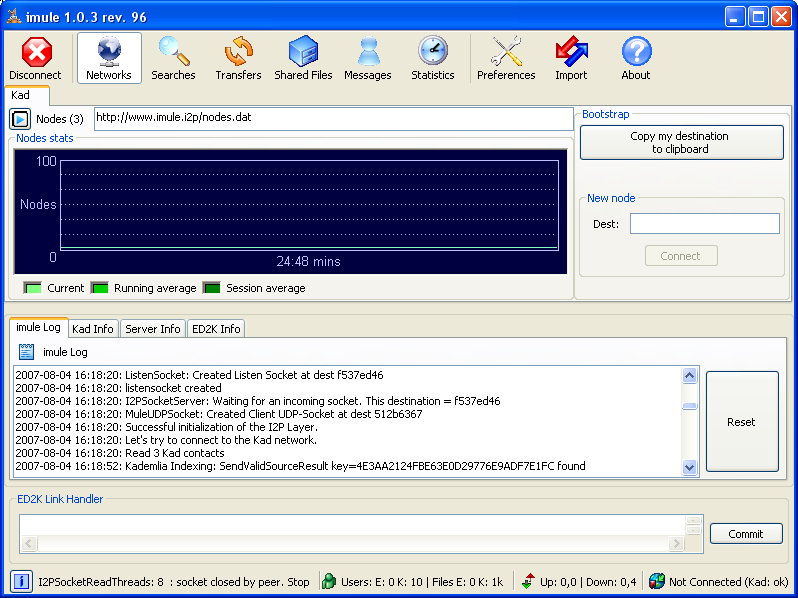Click "Let's try to connect to the Kad network" line
The image size is (798, 598).
tap(166, 440)
